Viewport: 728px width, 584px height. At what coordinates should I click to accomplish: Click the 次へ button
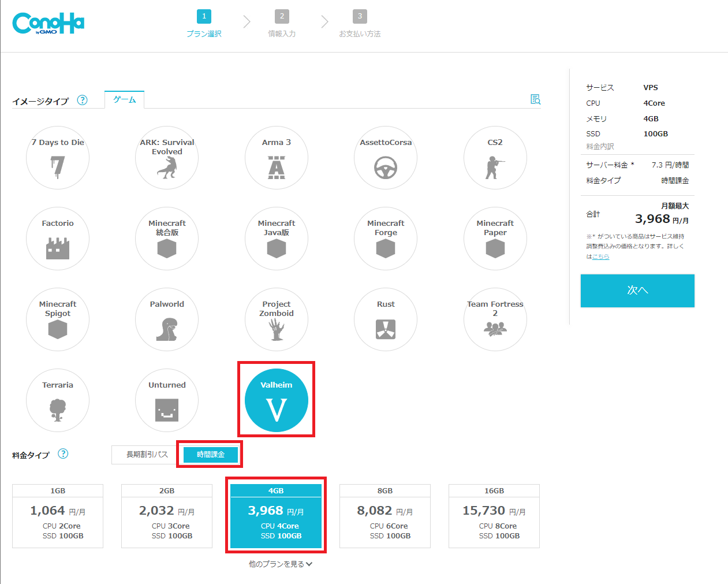coord(637,291)
